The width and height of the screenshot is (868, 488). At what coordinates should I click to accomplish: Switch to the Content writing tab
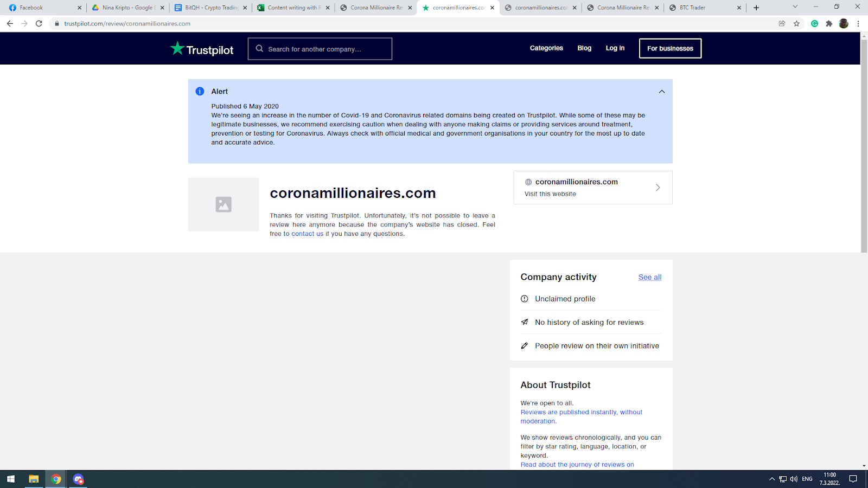(293, 8)
